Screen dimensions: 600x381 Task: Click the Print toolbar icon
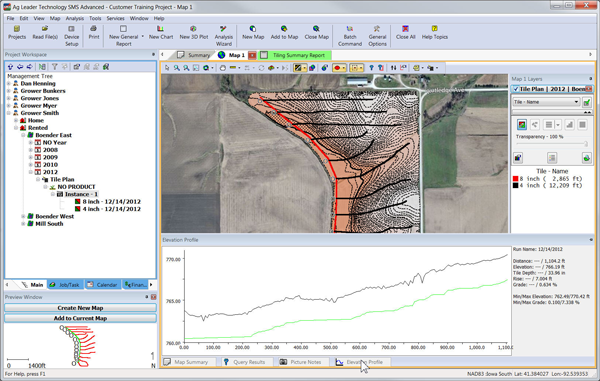(x=93, y=29)
